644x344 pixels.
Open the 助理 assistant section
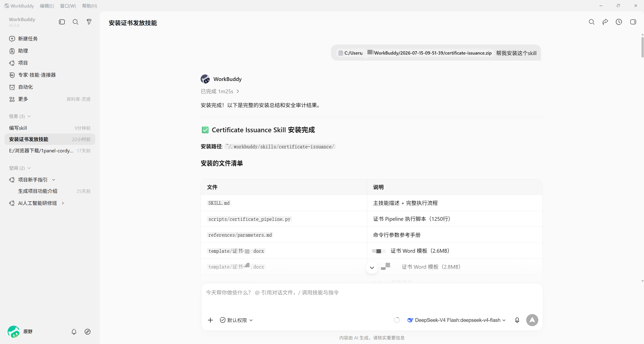[50, 51]
